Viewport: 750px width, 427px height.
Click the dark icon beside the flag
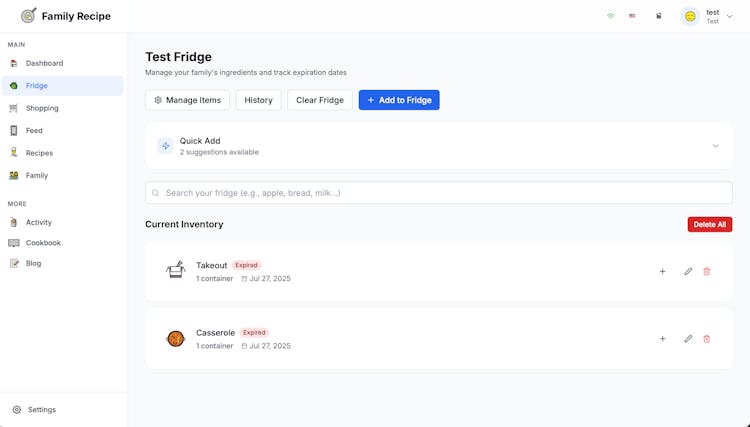click(658, 16)
